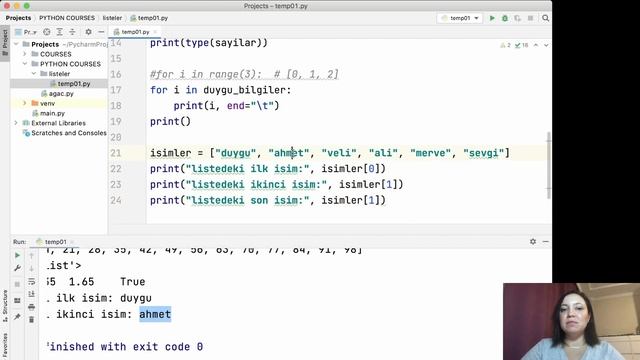The width and height of the screenshot is (640, 360).
Task: Click duygu_bilgiler on line 17
Action: (x=244, y=90)
